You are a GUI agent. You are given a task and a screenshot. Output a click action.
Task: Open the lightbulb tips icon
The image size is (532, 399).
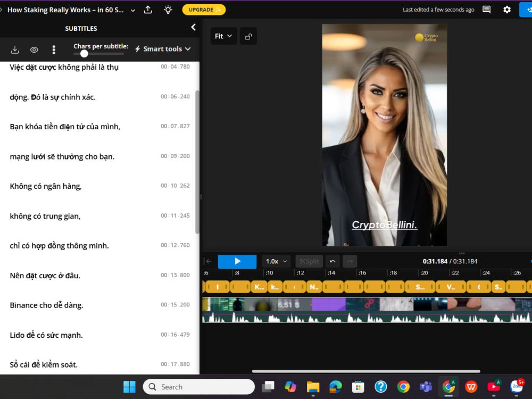pos(168,10)
